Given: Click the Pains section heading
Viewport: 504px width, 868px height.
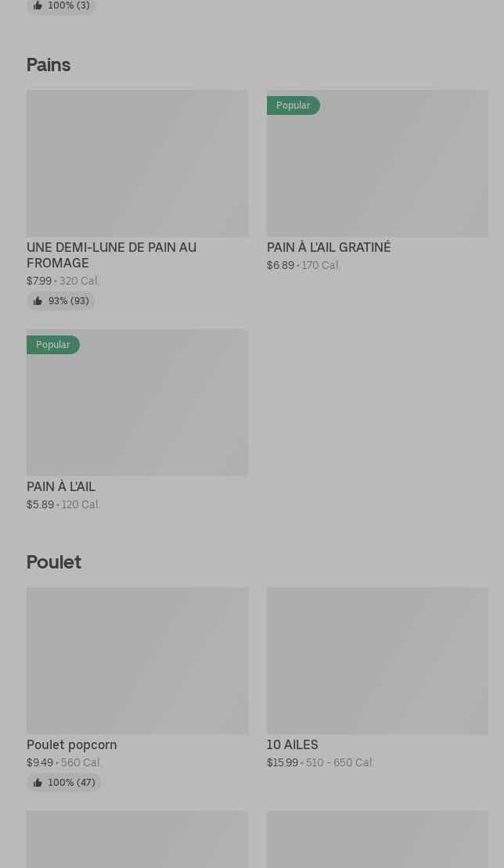Looking at the screenshot, I should pos(49,65).
